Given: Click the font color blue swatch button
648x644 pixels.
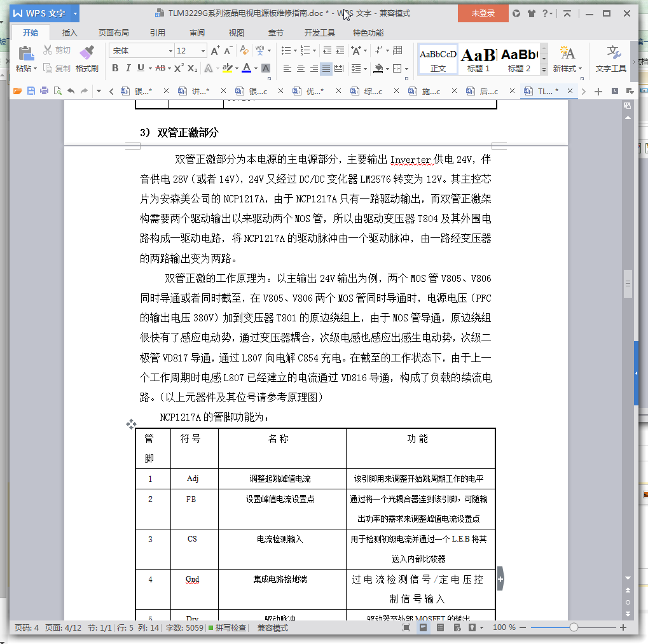Looking at the screenshot, I should pos(246,68).
